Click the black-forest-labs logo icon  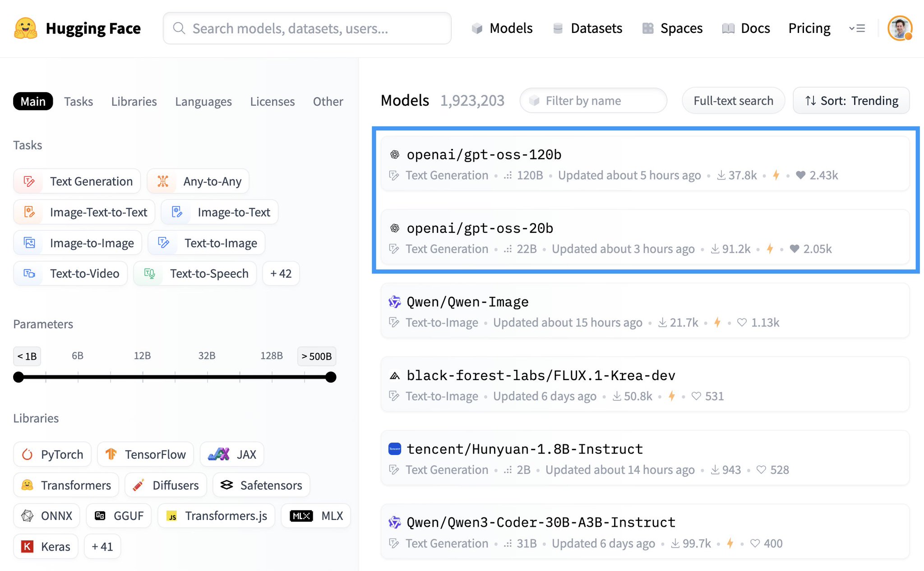395,376
